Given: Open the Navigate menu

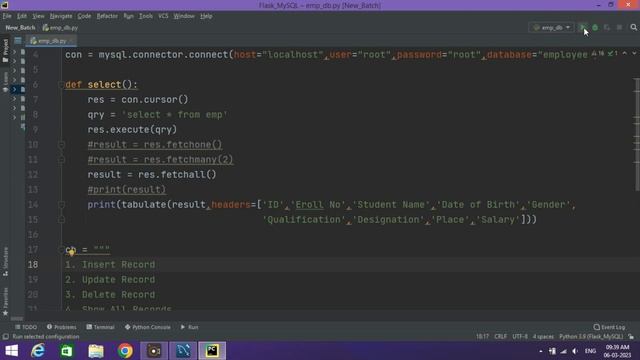Looking at the screenshot, I should pos(61,16).
